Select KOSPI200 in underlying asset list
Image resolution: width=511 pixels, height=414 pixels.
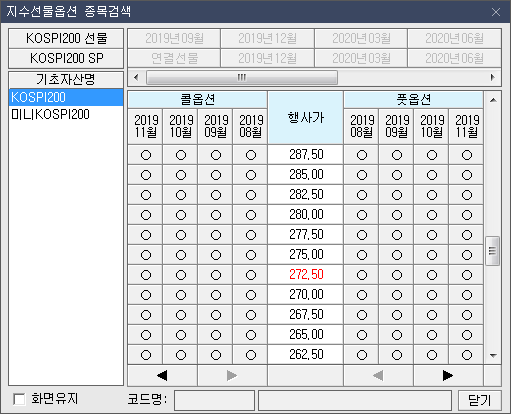click(x=66, y=97)
